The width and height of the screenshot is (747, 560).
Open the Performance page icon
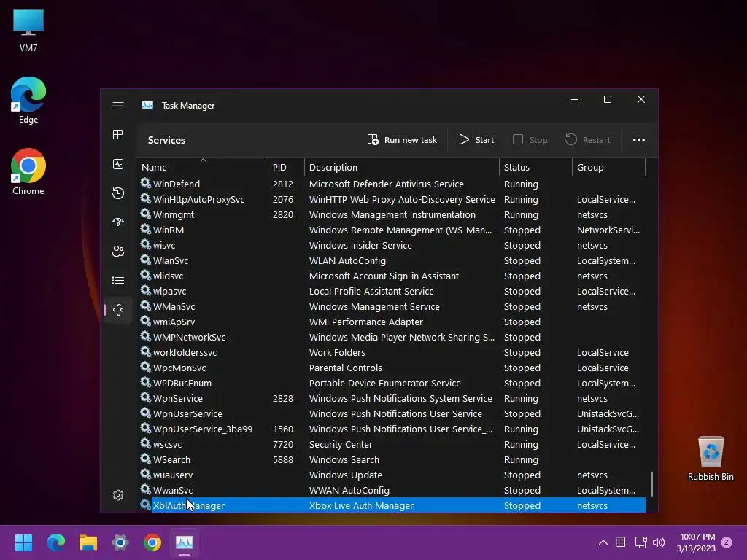click(118, 164)
